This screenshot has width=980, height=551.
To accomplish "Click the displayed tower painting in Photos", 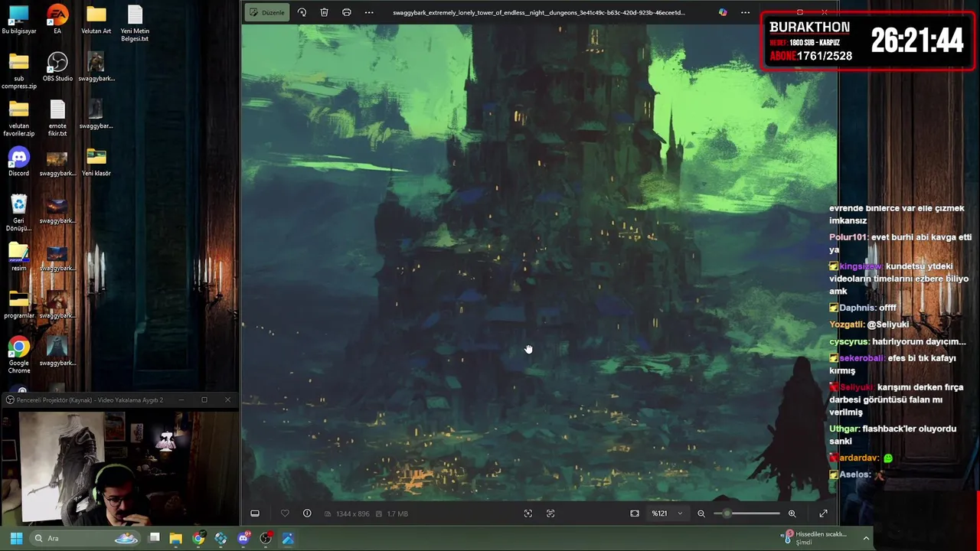I will (540, 262).
